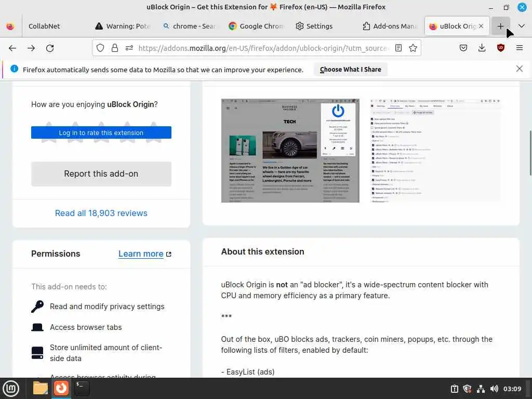Click 'Store unlimited amount of client-side data' text
Viewport: 532px width, 399px height.
point(106,353)
